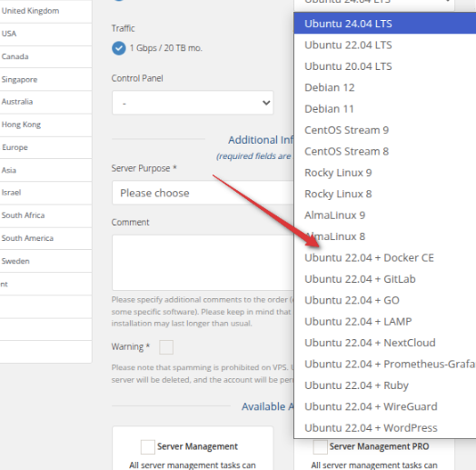Toggle the 1 Gbps / 20 TB traffic radio
476x470 pixels.
tap(119, 48)
